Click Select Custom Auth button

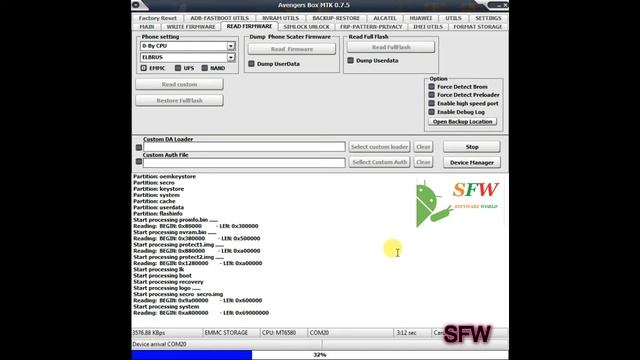(379, 162)
